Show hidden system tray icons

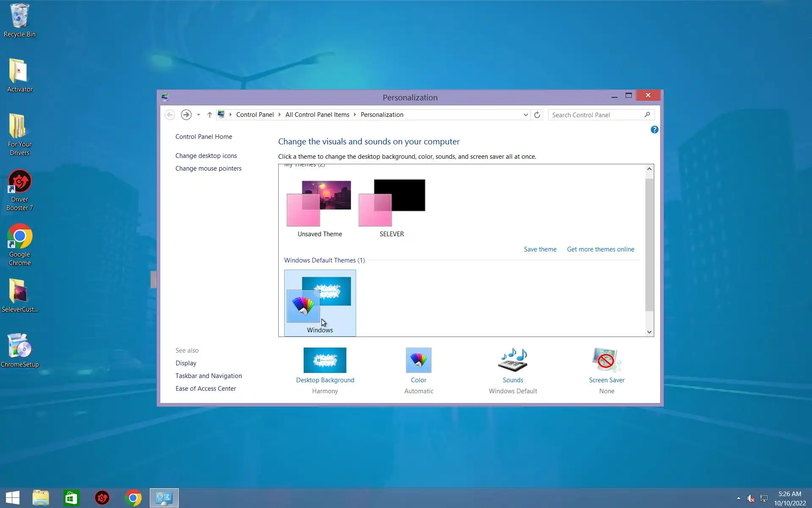[x=738, y=498]
